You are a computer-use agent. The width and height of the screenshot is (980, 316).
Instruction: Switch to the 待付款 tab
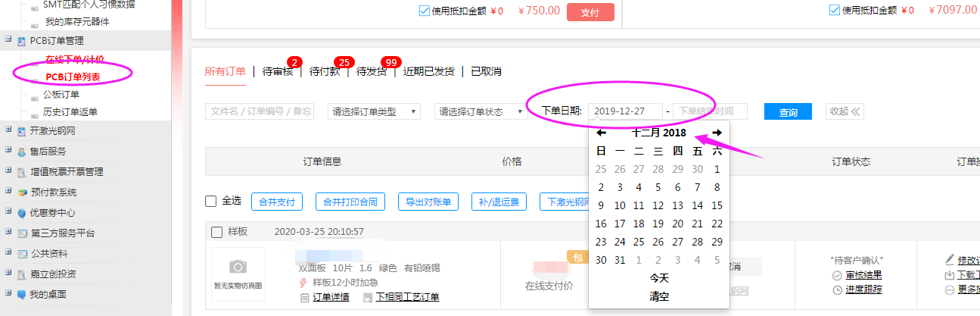click(x=323, y=72)
